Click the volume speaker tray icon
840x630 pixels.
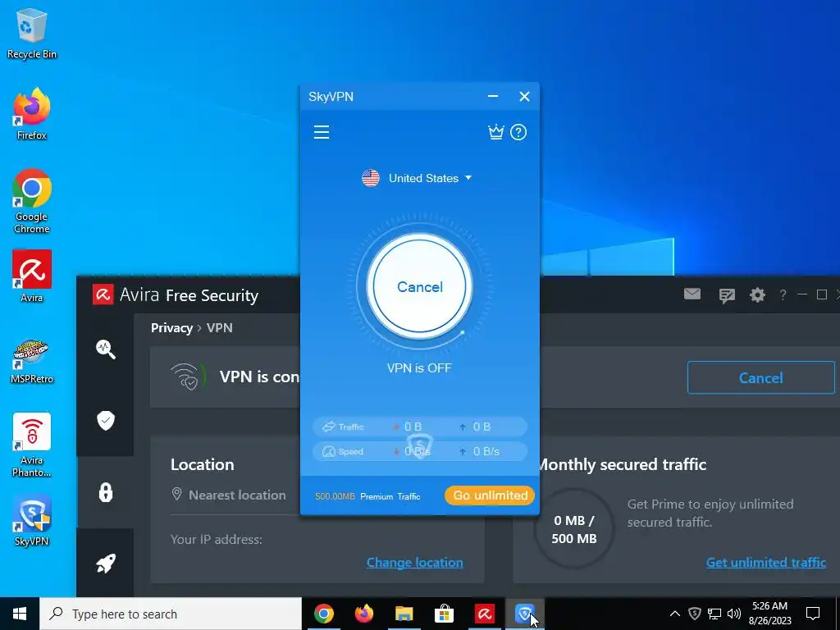(734, 614)
